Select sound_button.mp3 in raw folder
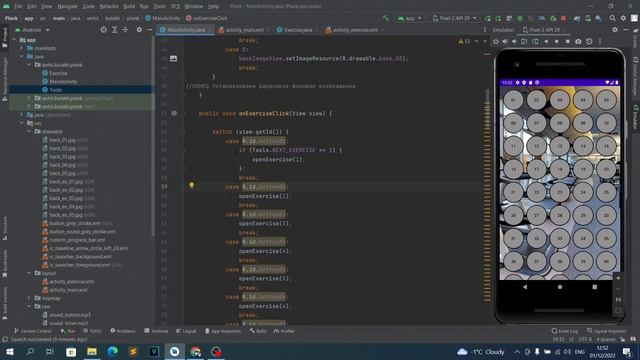640x360 pixels. pos(70,315)
